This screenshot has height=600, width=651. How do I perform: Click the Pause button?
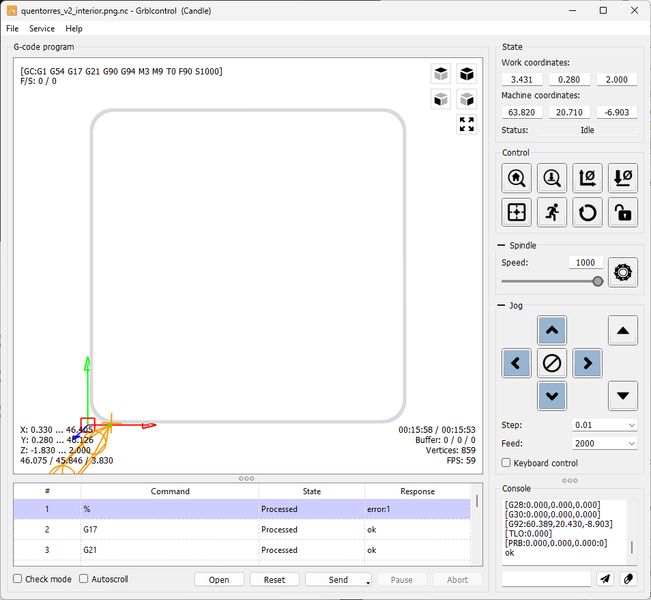coord(401,580)
